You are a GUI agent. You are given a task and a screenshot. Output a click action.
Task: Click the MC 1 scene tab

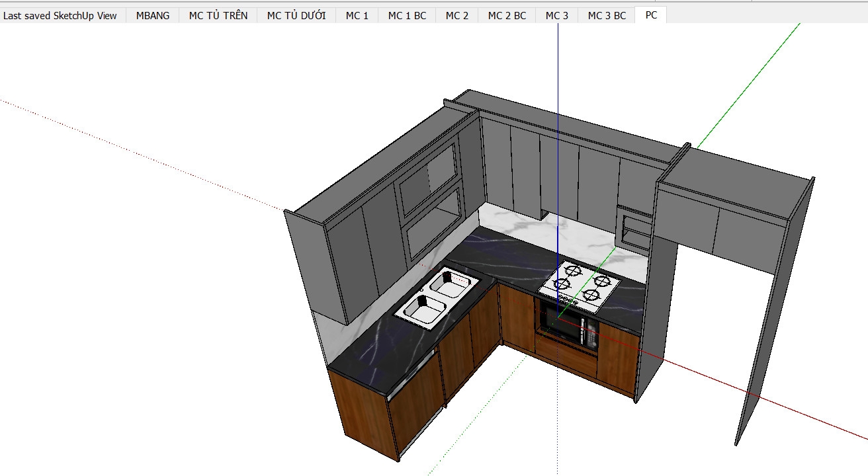[357, 16]
